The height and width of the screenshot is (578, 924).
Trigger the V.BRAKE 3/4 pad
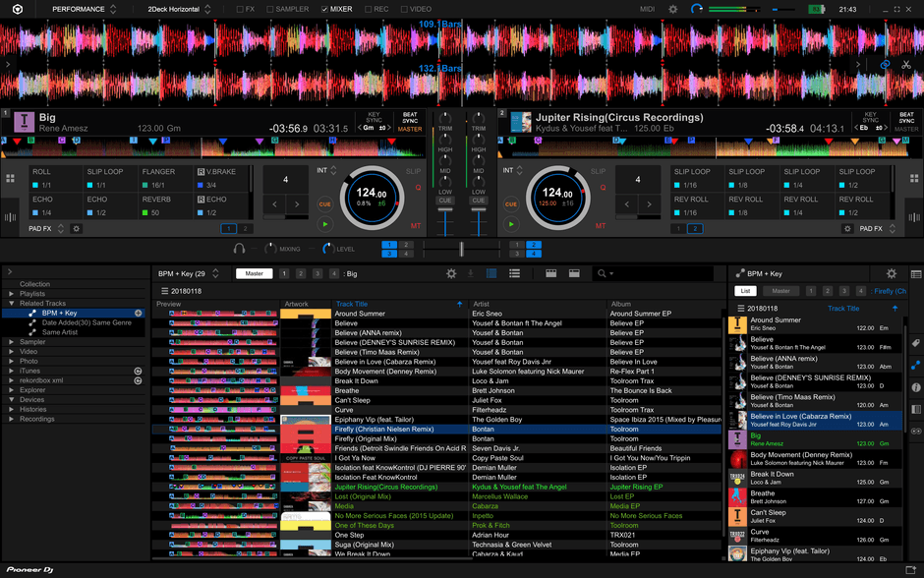pyautogui.click(x=221, y=179)
